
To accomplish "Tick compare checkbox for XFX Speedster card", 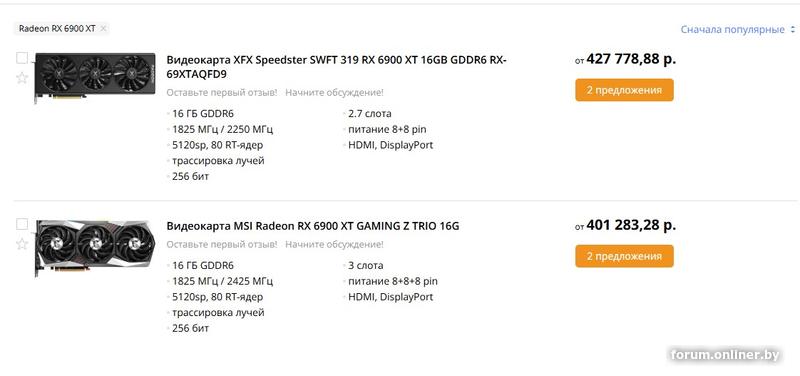I will click(x=22, y=58).
